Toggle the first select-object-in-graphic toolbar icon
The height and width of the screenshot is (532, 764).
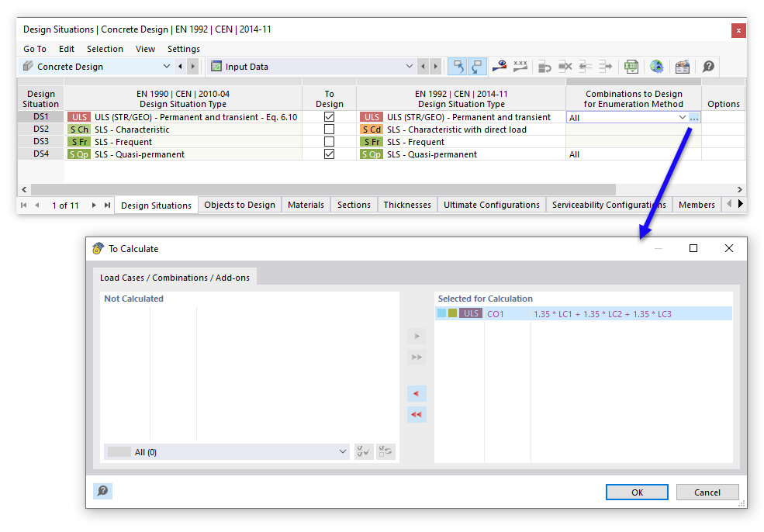tap(458, 66)
